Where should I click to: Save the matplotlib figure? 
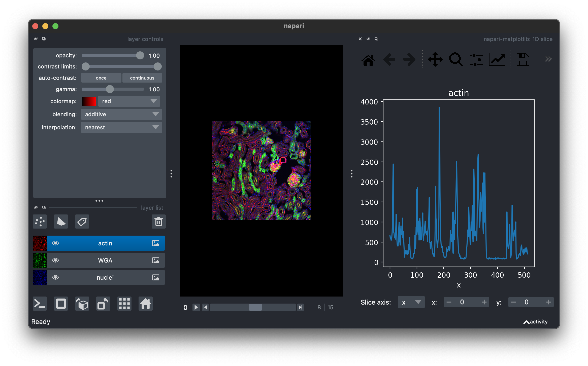pos(523,60)
